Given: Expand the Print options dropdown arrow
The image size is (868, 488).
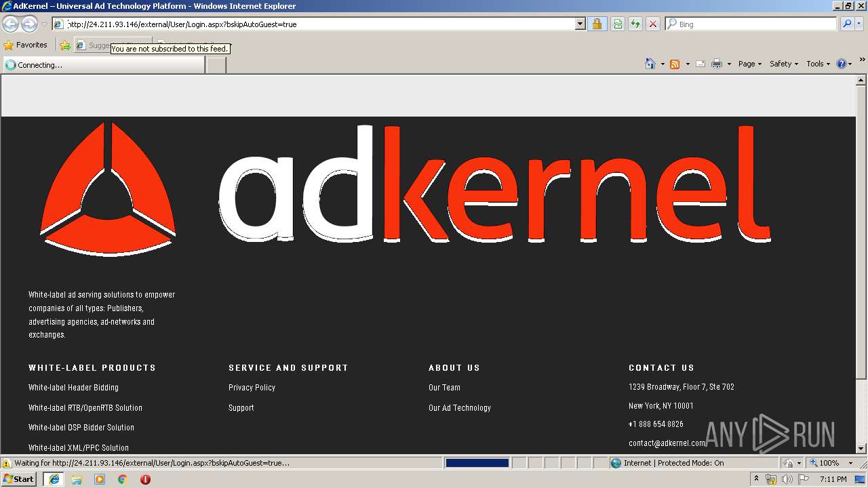Looking at the screenshot, I should [x=729, y=64].
